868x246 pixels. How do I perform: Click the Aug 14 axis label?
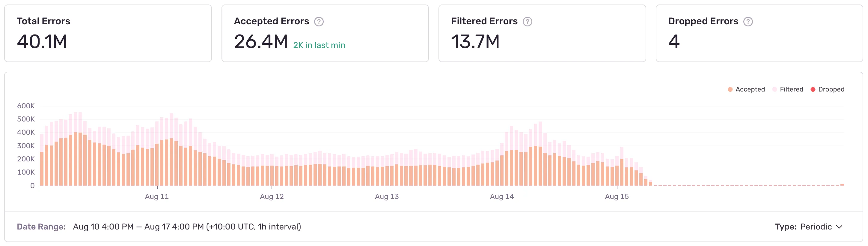click(502, 197)
